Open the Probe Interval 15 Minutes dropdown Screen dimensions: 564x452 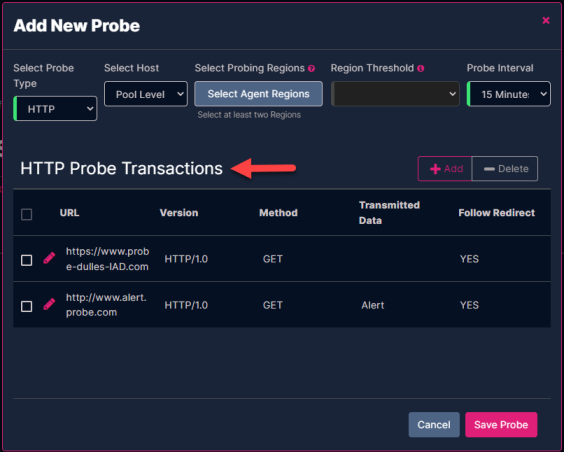click(509, 94)
